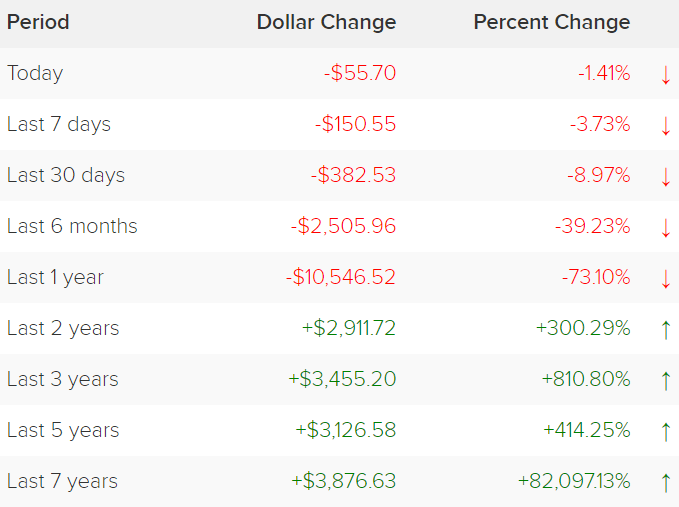The width and height of the screenshot is (679, 507).
Task: Select the -8.97% percent change value
Action: click(x=600, y=175)
